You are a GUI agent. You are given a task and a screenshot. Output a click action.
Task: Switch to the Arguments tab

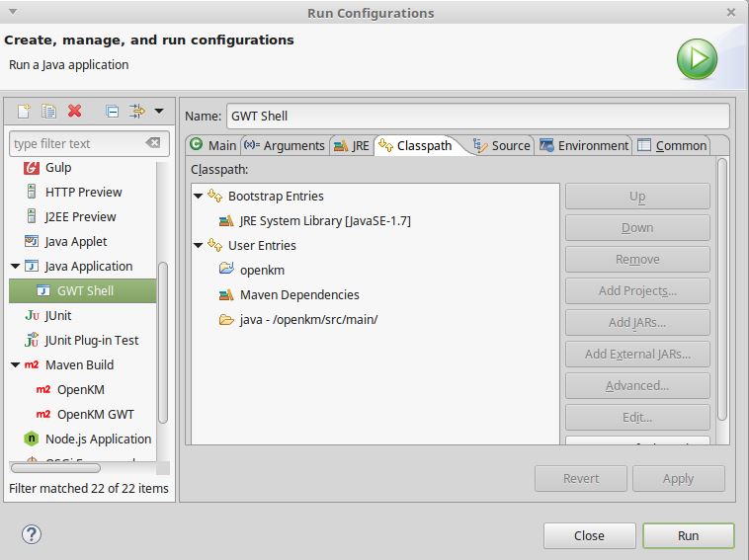coord(284,145)
